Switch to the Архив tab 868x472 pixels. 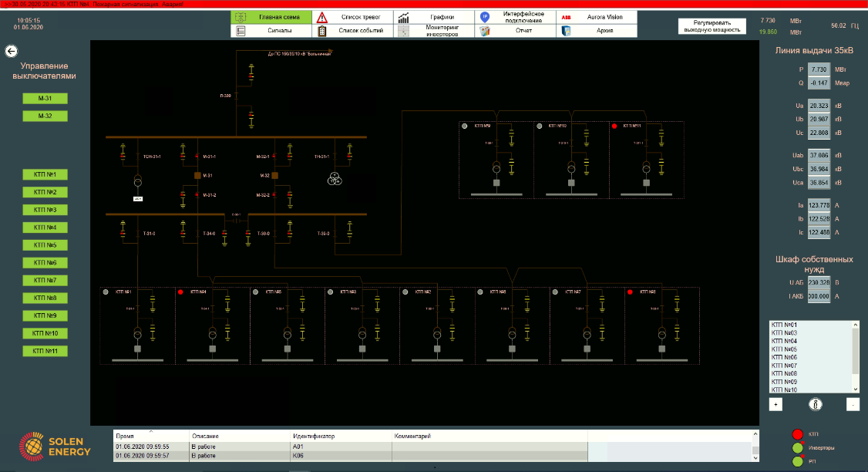(597, 31)
